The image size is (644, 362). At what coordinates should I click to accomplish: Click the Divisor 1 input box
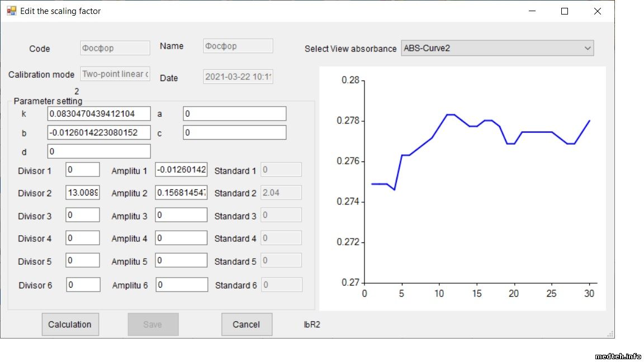pos(83,170)
